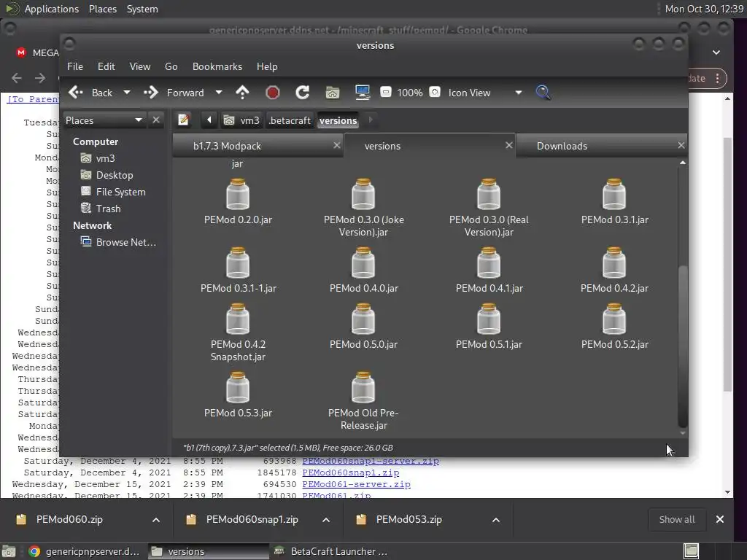Stop loading with red stop icon
747x560 pixels.
pos(273,93)
